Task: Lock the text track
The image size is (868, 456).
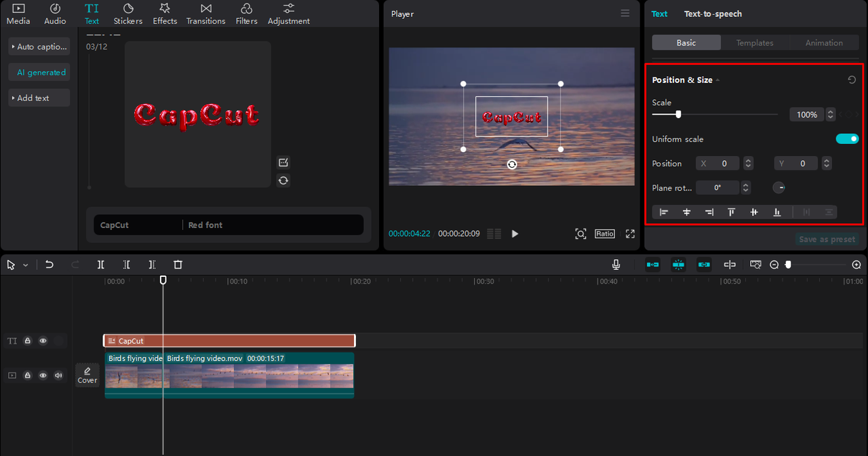Action: coord(28,341)
